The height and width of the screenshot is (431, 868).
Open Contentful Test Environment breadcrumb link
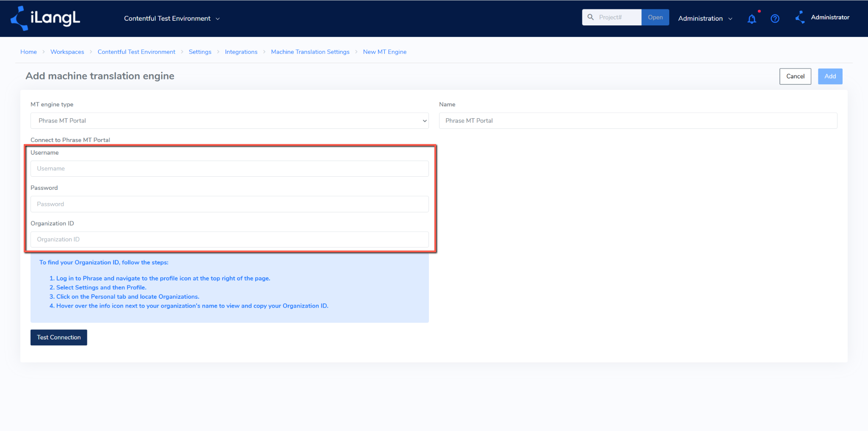click(136, 52)
